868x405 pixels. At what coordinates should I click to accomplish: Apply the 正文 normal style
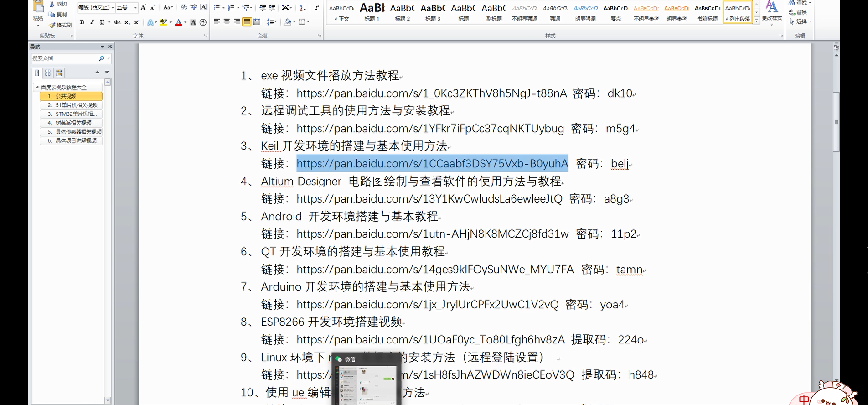pos(341,12)
